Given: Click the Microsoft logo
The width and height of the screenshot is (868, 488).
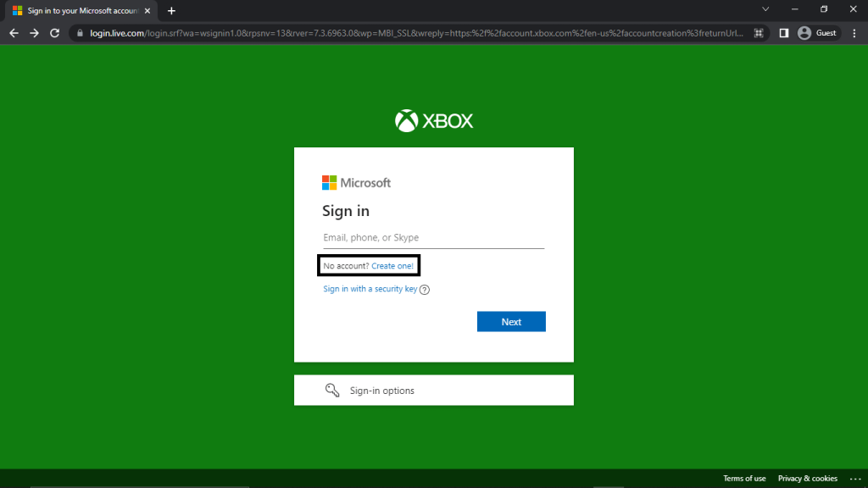Looking at the screenshot, I should 357,183.
